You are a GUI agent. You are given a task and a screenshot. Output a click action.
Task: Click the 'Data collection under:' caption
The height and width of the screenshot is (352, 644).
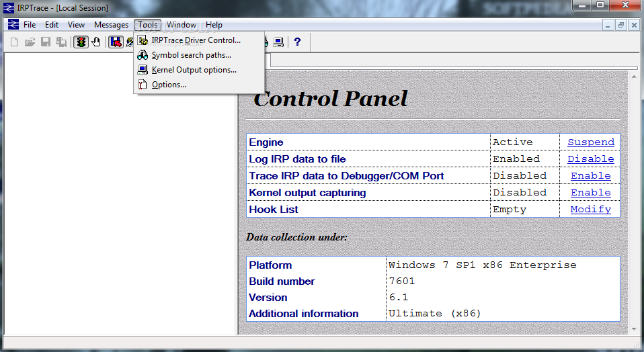point(296,237)
